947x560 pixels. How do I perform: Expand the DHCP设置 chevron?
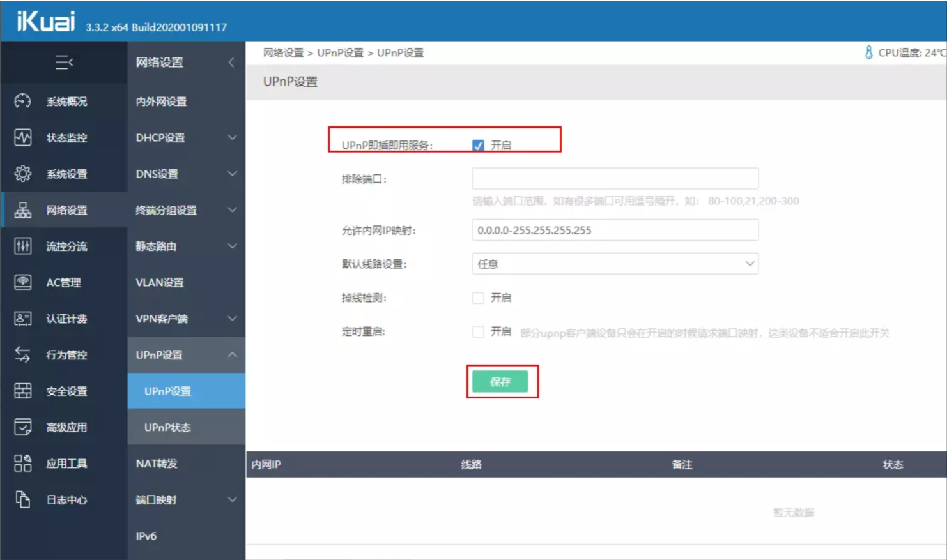click(x=233, y=137)
